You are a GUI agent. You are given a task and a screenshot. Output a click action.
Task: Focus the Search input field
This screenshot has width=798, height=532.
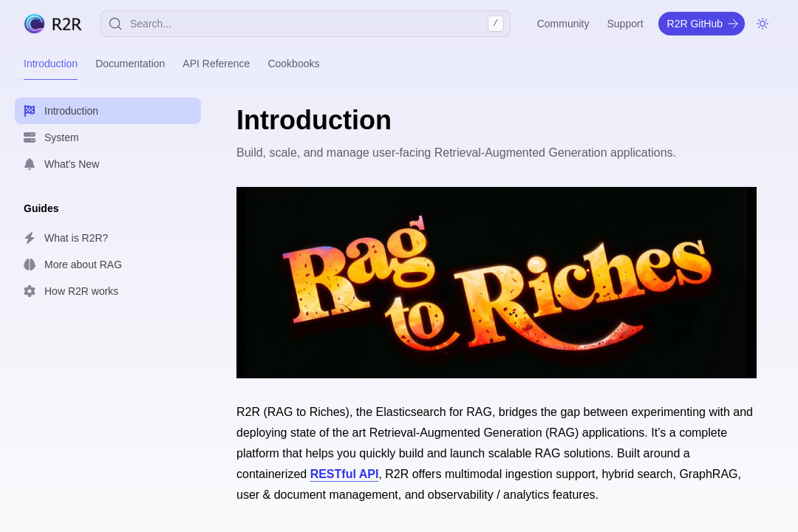click(305, 24)
